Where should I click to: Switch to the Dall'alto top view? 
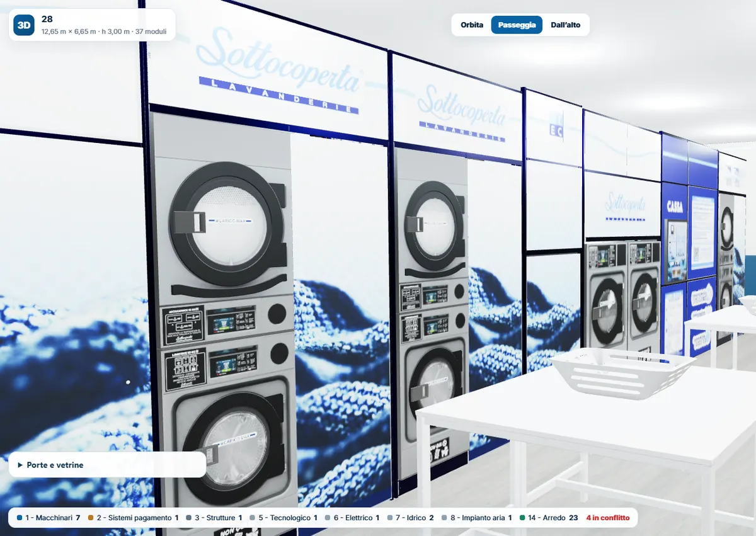566,25
